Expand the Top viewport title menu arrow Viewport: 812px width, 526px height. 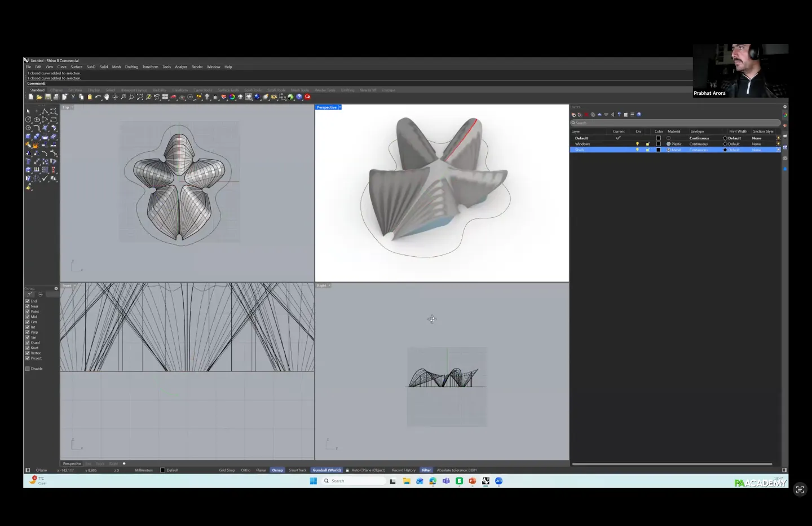[x=72, y=107]
